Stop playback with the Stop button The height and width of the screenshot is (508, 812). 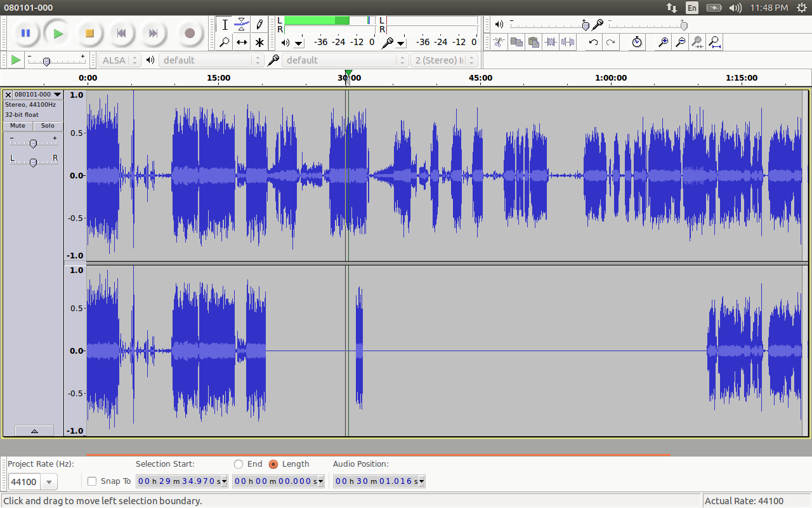click(89, 34)
